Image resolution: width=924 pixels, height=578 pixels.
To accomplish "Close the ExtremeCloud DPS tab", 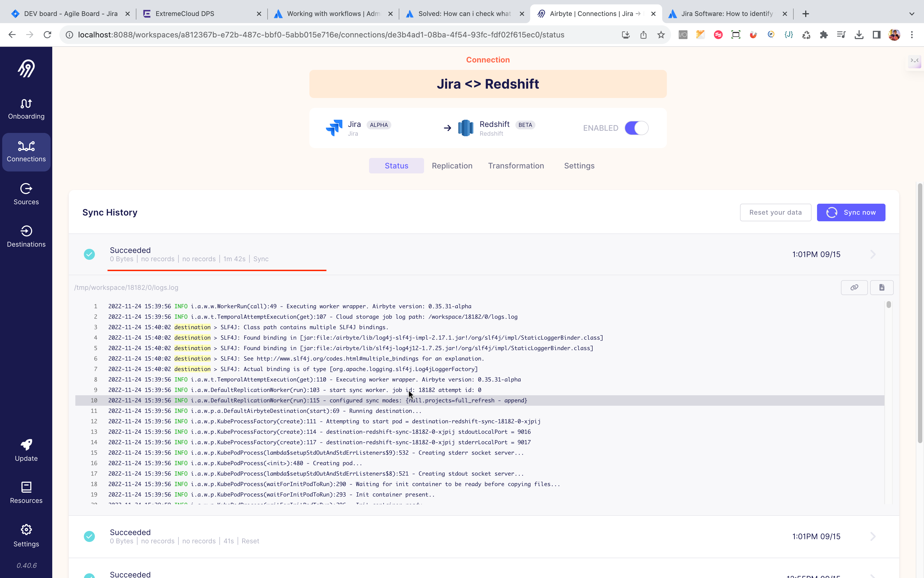I will click(x=259, y=14).
